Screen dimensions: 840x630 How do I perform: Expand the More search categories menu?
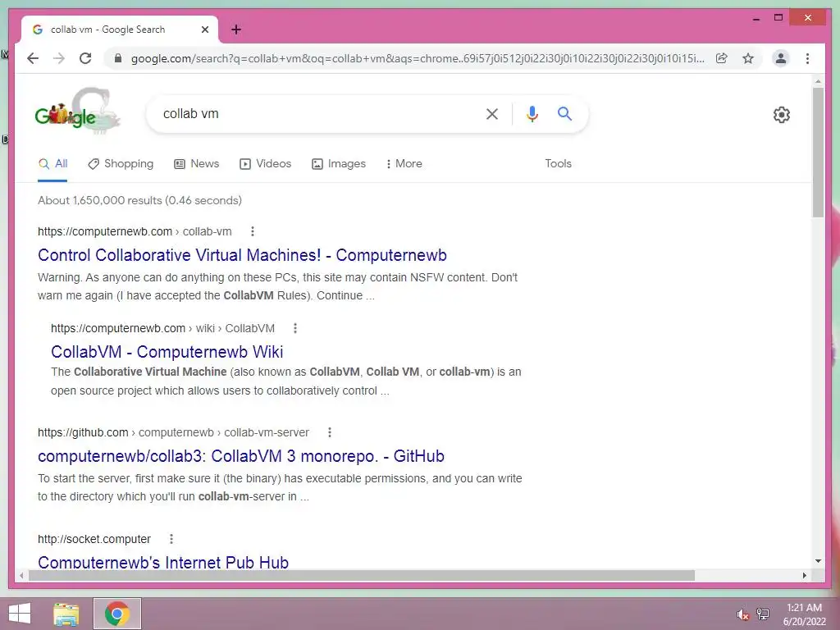point(404,164)
